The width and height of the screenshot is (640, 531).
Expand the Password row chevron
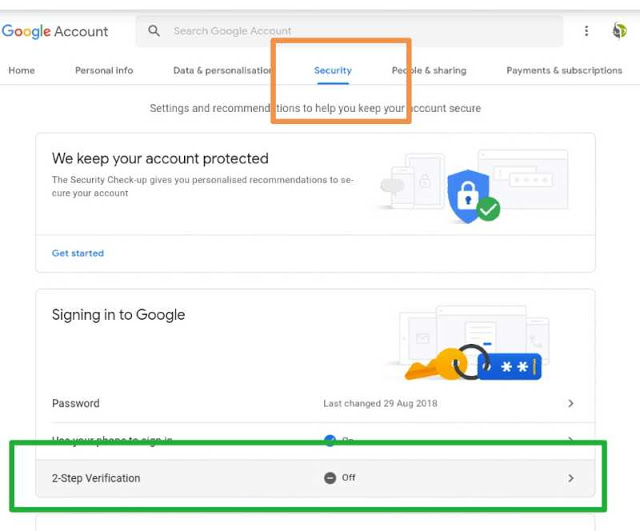(x=571, y=403)
